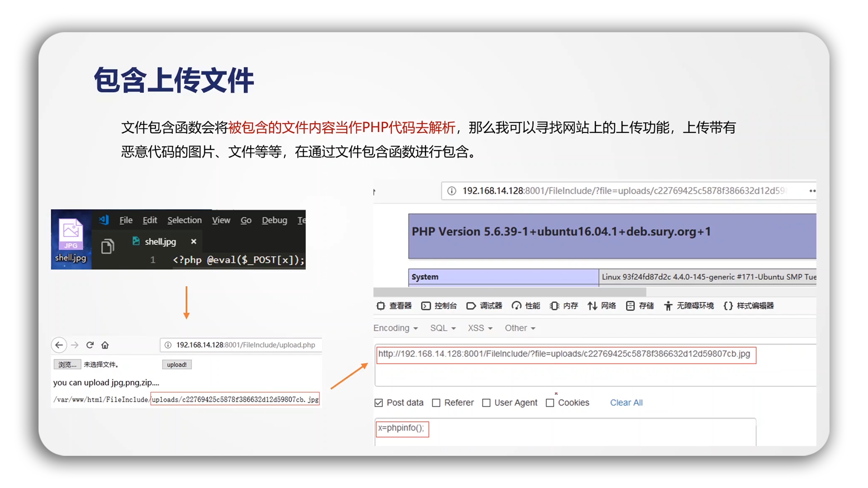
Task: Select the shell.jpg editor tab
Action: coord(160,241)
